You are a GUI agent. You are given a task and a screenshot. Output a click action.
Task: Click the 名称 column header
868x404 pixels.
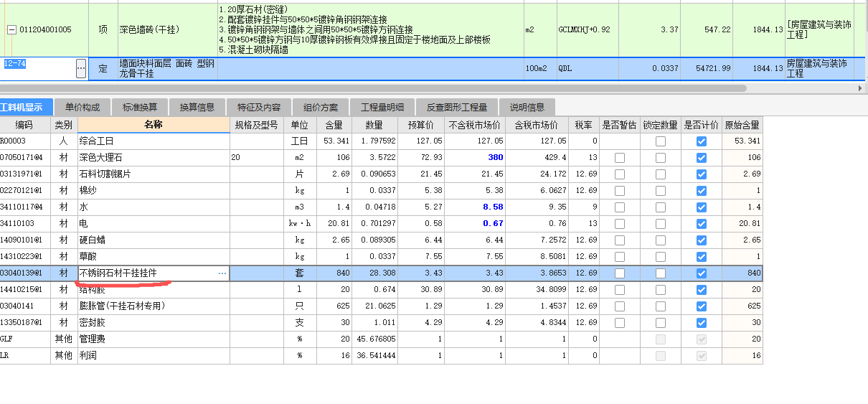tap(154, 125)
